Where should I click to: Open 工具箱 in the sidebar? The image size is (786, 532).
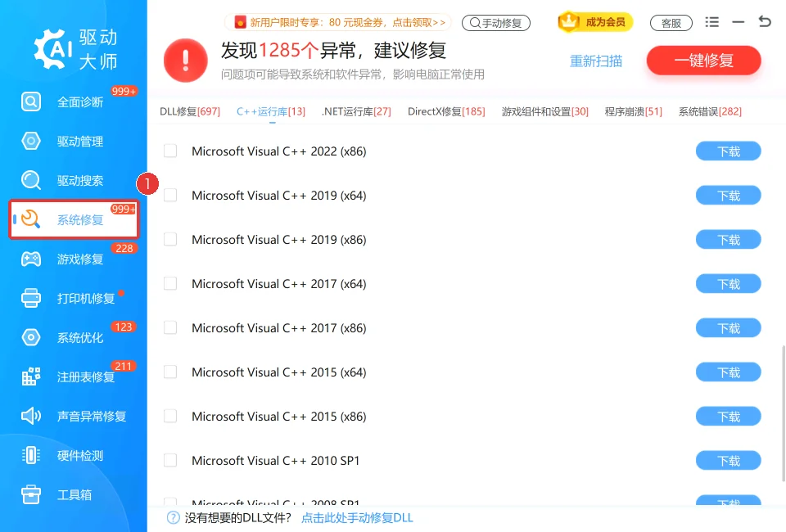[x=74, y=494]
